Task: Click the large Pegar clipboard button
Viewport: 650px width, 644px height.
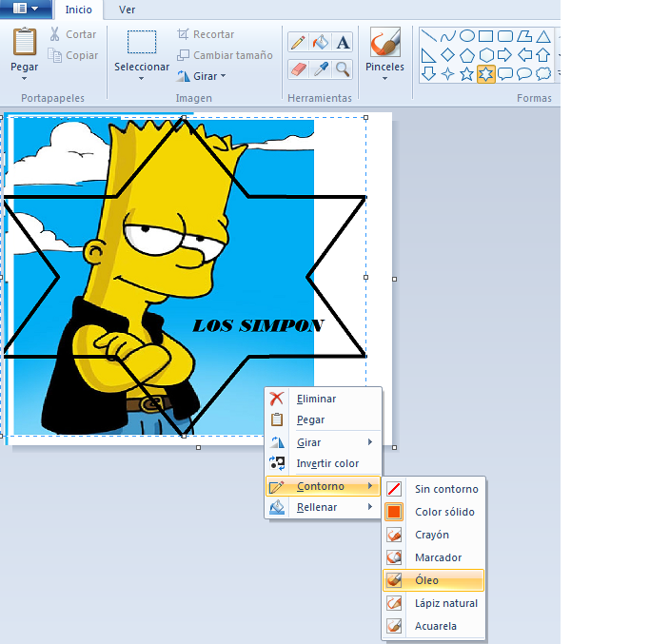Action: (24, 49)
